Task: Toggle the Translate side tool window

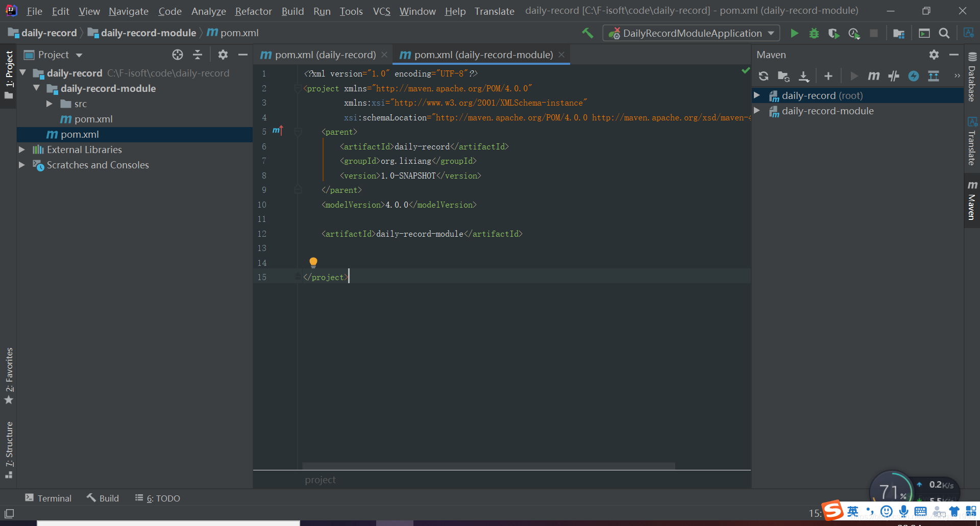Action: tap(972, 141)
